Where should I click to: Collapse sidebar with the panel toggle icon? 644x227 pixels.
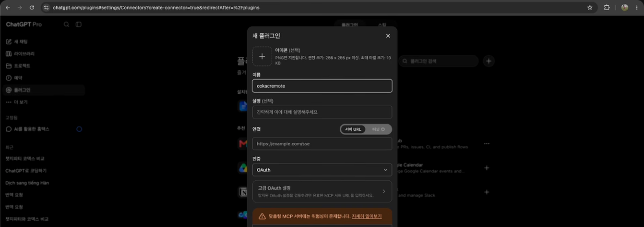[79, 25]
